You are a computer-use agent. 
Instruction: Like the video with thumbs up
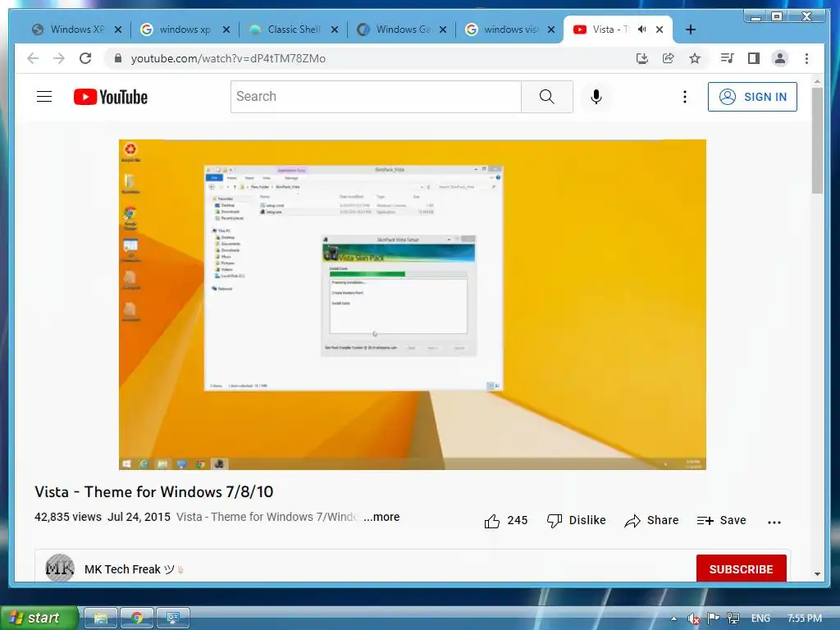point(505,521)
